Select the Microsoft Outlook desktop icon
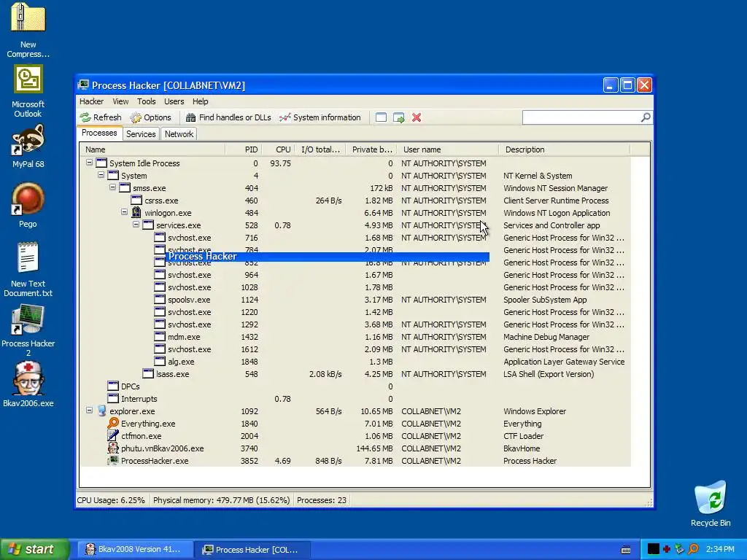The width and height of the screenshot is (747, 560). (x=28, y=91)
